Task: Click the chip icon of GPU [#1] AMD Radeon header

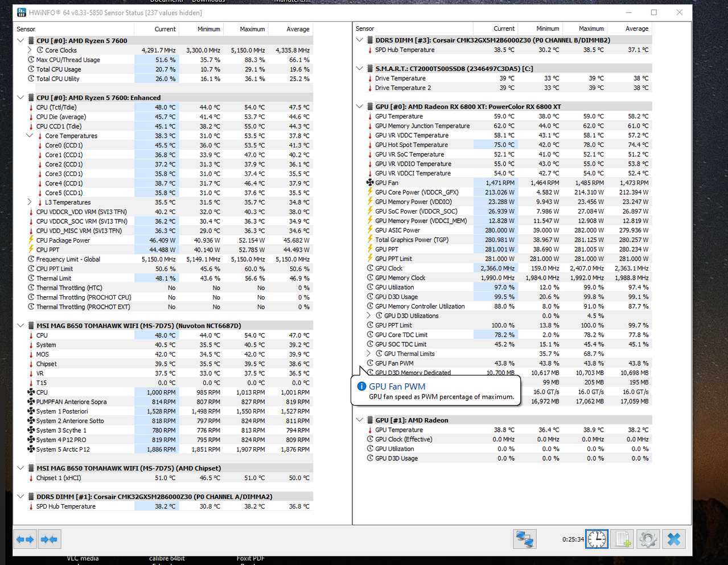Action: (370, 420)
